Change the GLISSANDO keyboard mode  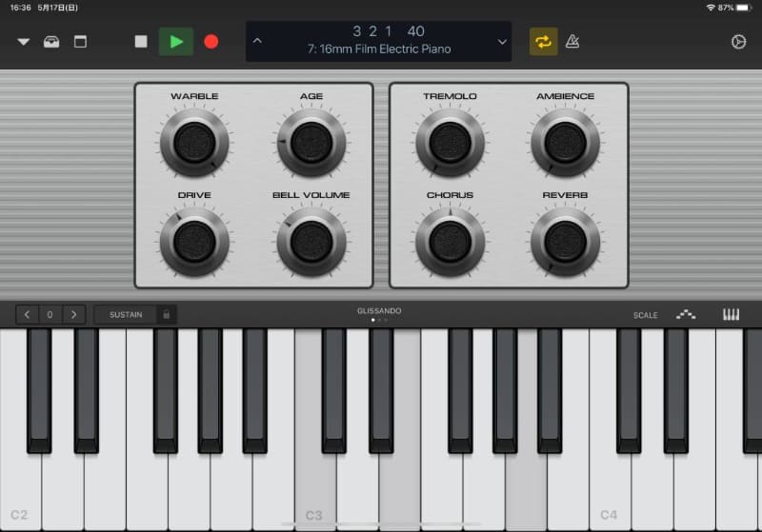tap(379, 313)
